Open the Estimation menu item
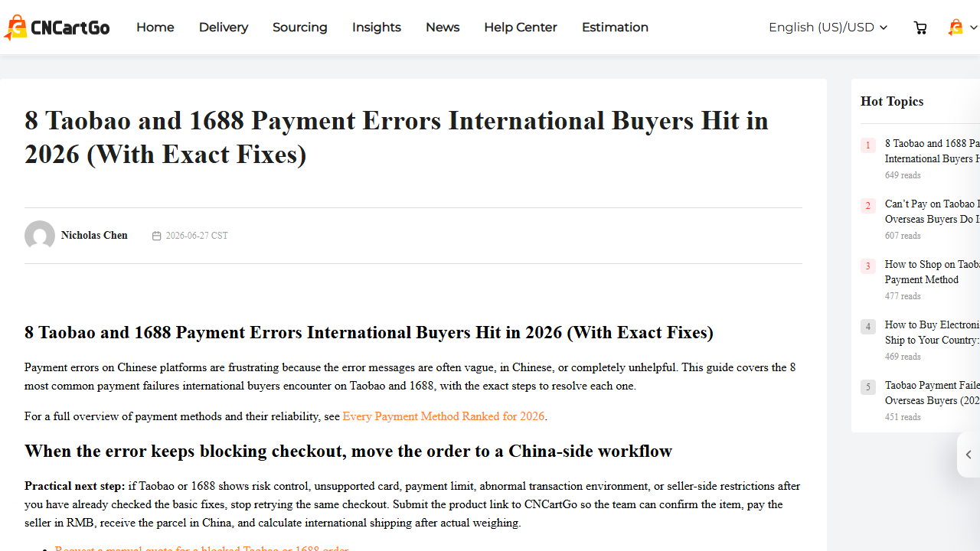The width and height of the screenshot is (980, 551). [615, 28]
